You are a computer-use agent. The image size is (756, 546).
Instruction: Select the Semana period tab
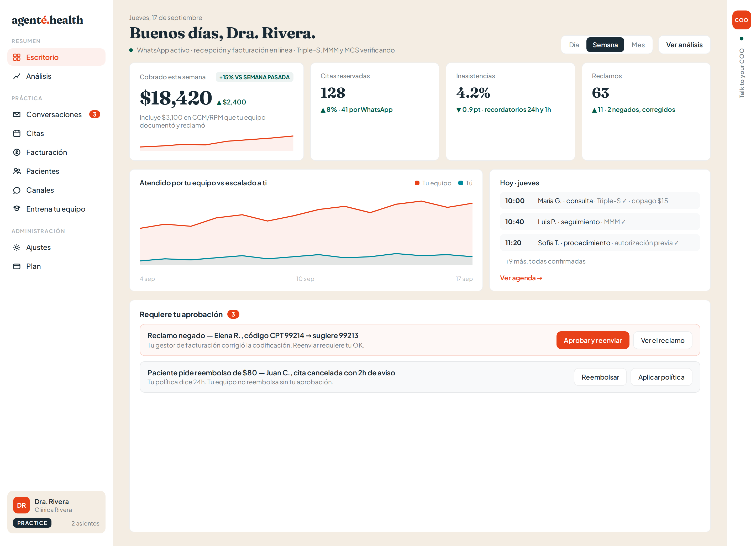605,45
